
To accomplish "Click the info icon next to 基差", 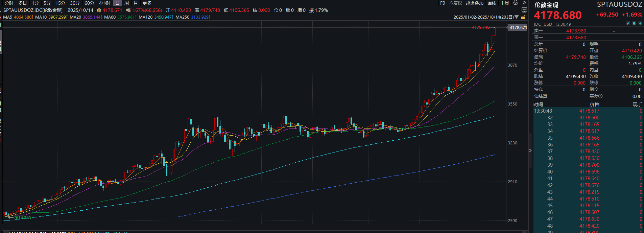I will (600, 96).
